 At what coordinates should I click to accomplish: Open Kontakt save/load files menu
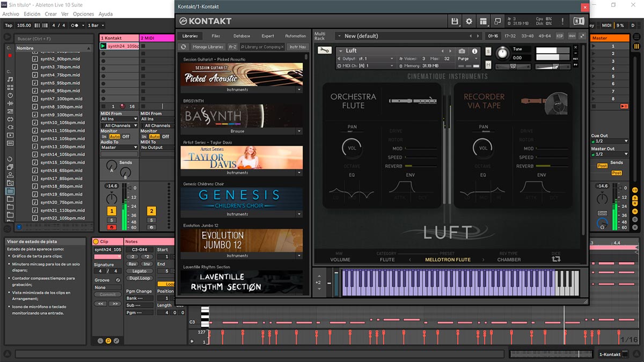[x=455, y=21]
